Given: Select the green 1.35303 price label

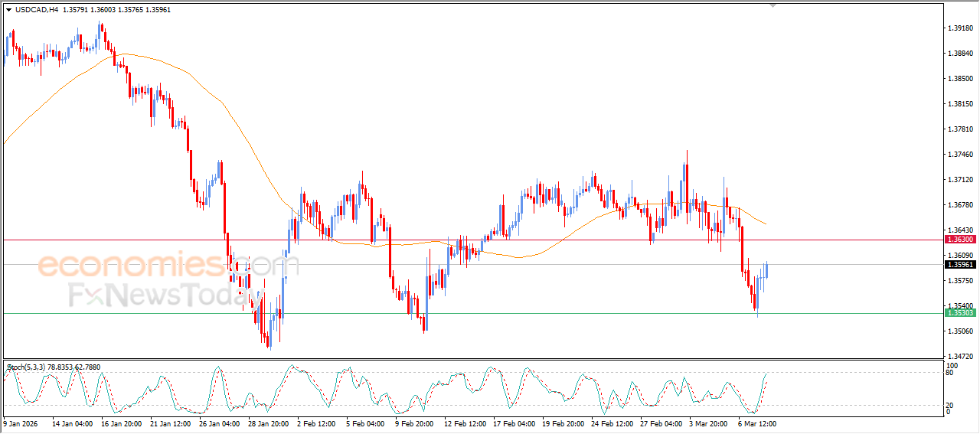Looking at the screenshot, I should tap(959, 313).
